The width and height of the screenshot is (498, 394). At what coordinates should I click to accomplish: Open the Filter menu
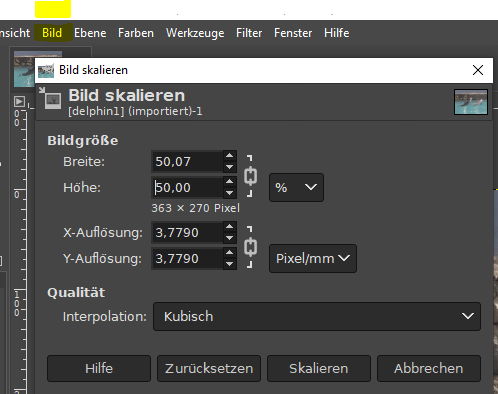point(249,33)
